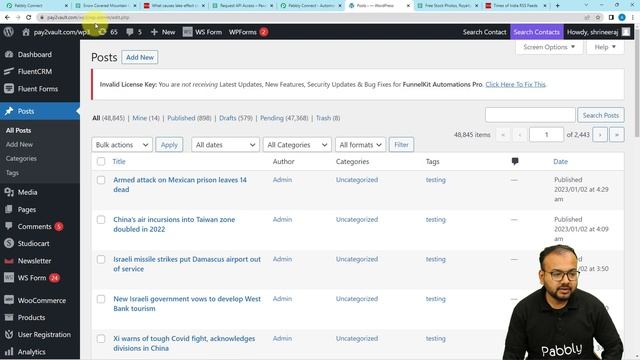Open Howdy, shrineeraj account menu
This screenshot has width=640, height=360.
pyautogui.click(x=598, y=32)
